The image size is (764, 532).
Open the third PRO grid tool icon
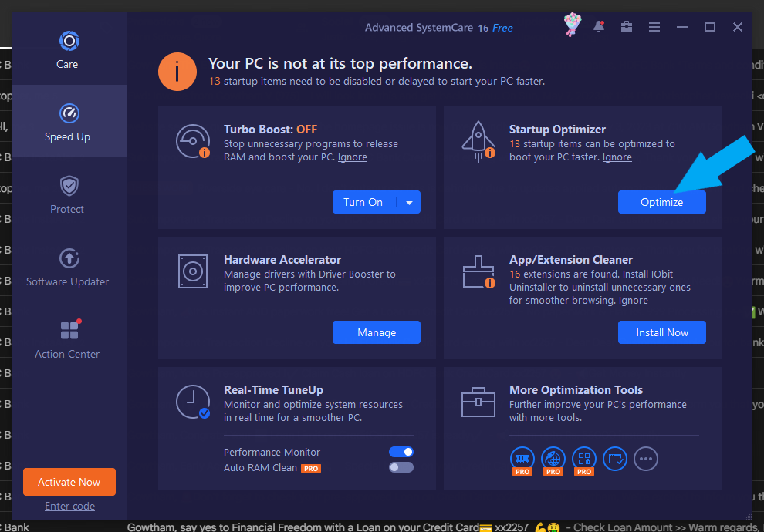click(584, 460)
